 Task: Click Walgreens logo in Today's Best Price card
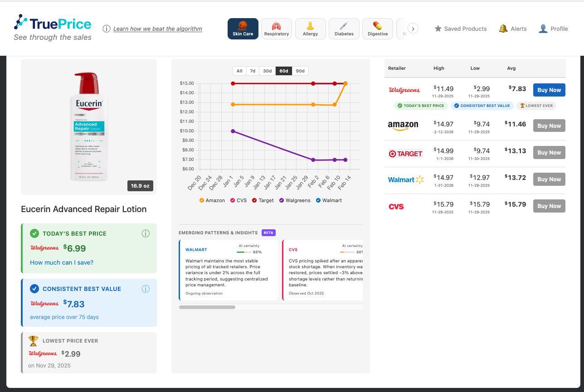click(44, 248)
